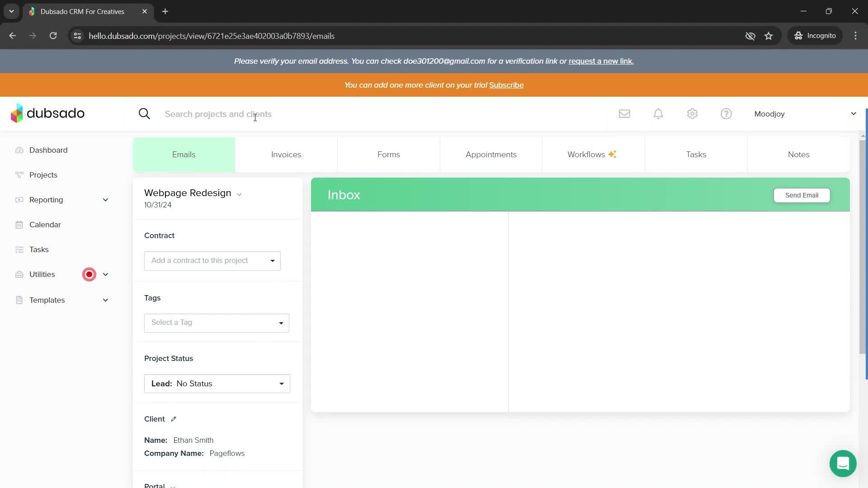Click the project date 10/31/24
This screenshot has height=488, width=868.
click(x=158, y=205)
